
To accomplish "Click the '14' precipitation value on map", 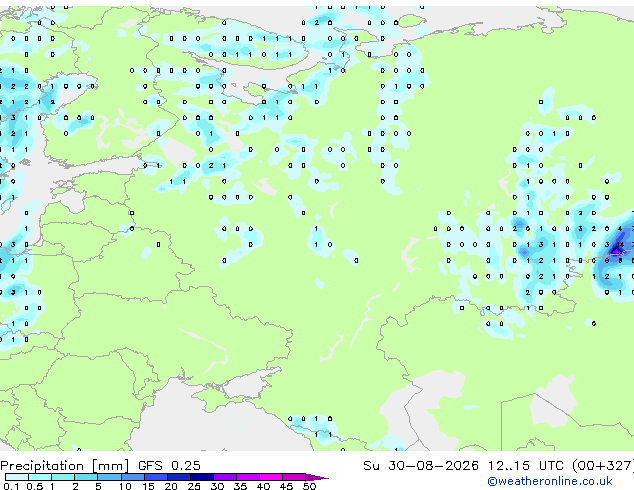I will tap(620, 245).
